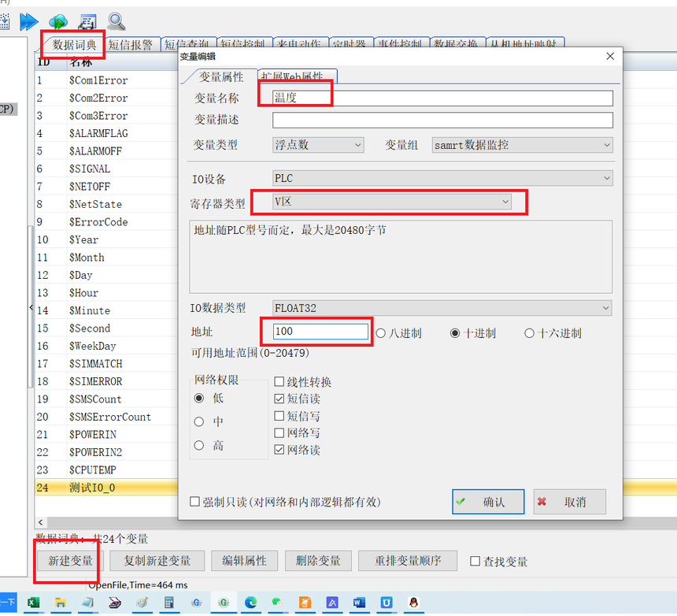
Task: Expand the IO设备 dropdown showing PLC
Action: pyautogui.click(x=442, y=178)
